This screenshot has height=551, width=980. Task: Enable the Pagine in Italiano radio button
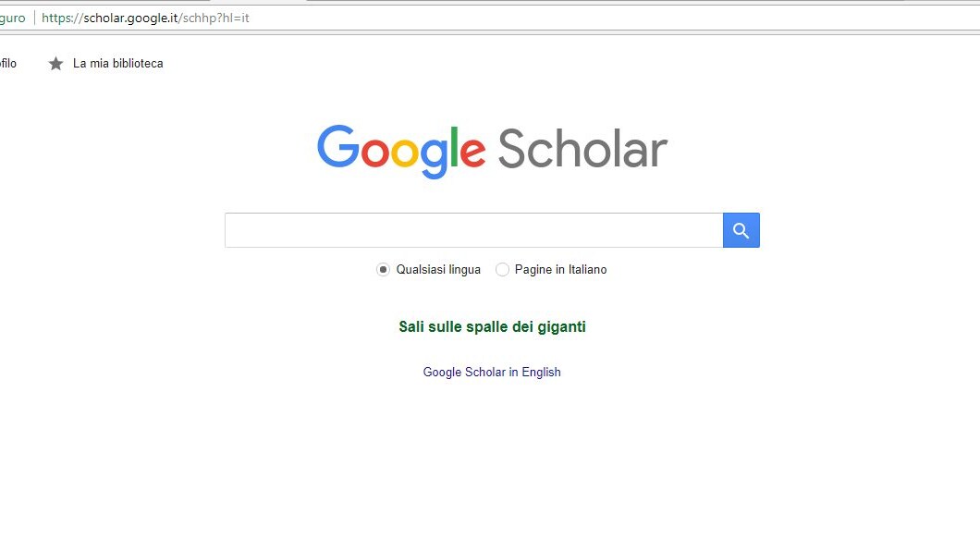point(502,270)
